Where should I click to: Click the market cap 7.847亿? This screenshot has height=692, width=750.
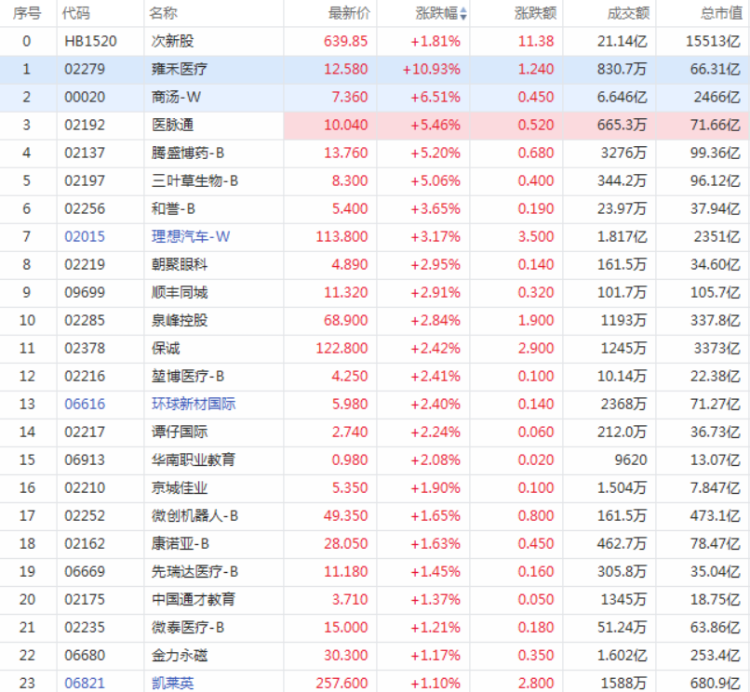pyautogui.click(x=716, y=487)
